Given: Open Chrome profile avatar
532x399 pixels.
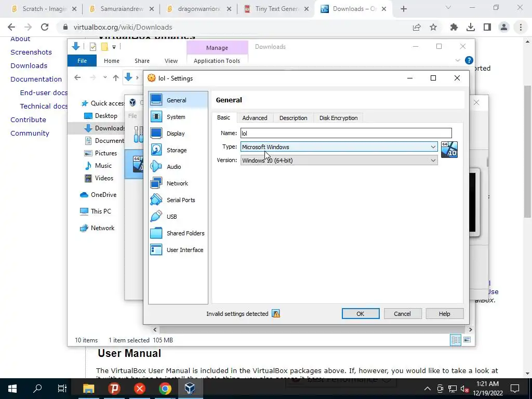Looking at the screenshot, I should (x=504, y=27).
